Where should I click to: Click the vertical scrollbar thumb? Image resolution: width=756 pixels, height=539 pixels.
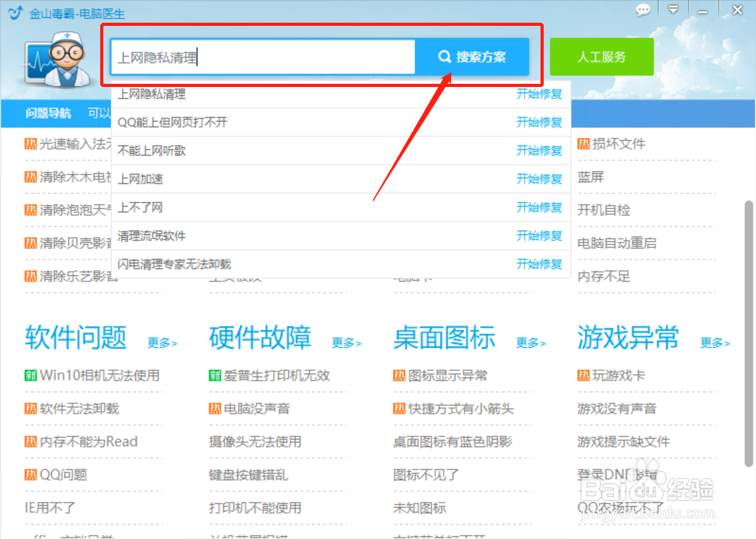point(748,334)
